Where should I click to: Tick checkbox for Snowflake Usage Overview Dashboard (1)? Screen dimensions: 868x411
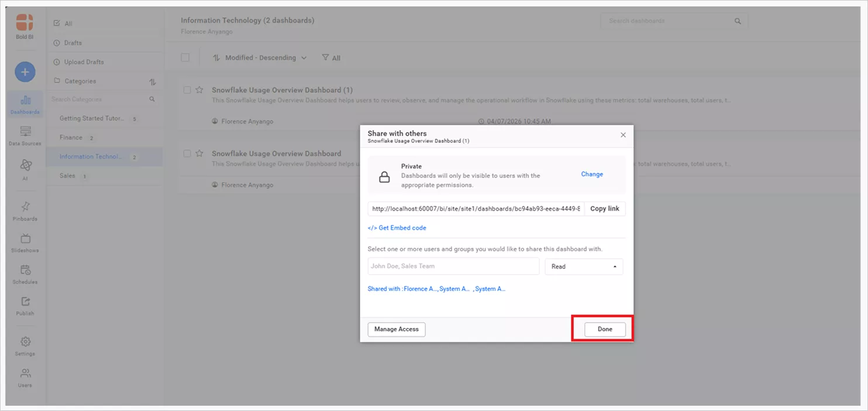187,90
